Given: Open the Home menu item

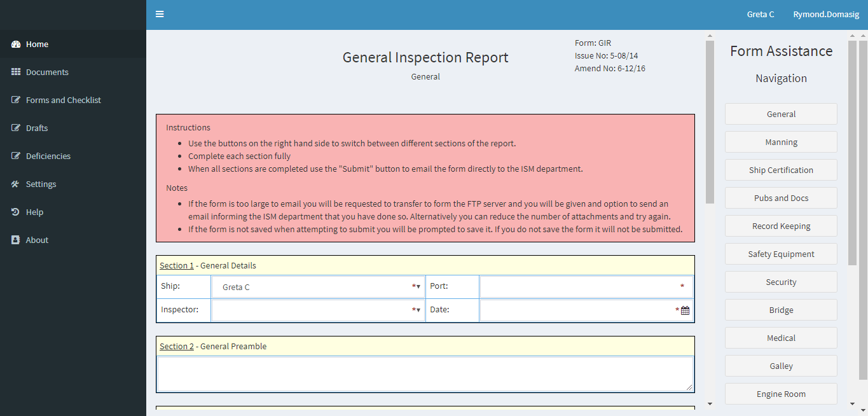Looking at the screenshot, I should [73, 44].
